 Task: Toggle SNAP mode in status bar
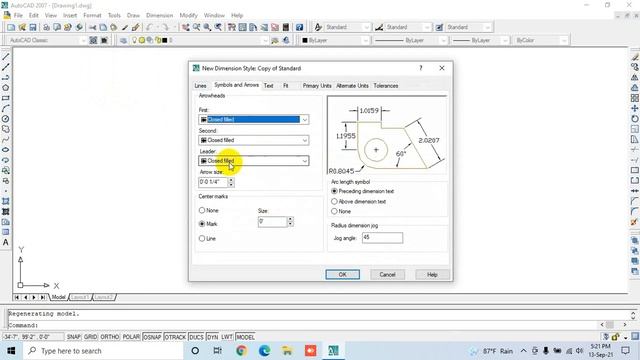click(73, 337)
